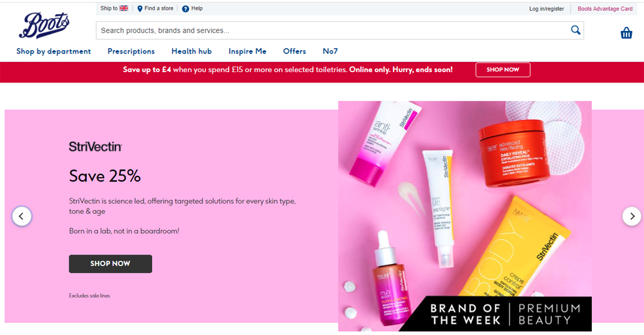The height and width of the screenshot is (335, 644).
Task: Click 'Excludes sale lines' text
Action: 90,296
